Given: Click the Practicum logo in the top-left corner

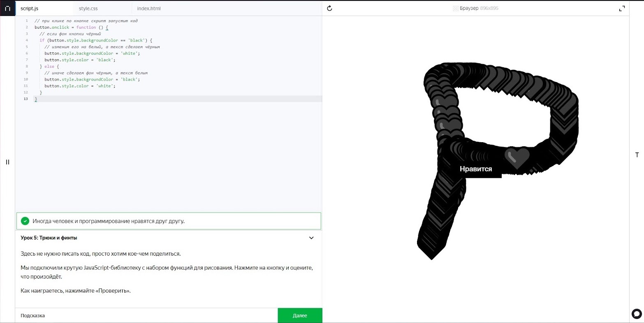Looking at the screenshot, I should pos(7,8).
